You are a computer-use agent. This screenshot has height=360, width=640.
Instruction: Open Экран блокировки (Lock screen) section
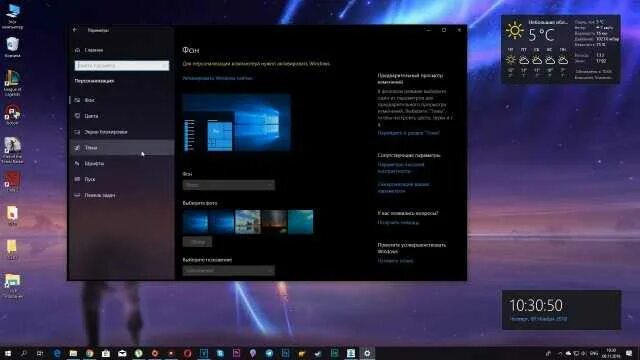[x=122, y=132]
